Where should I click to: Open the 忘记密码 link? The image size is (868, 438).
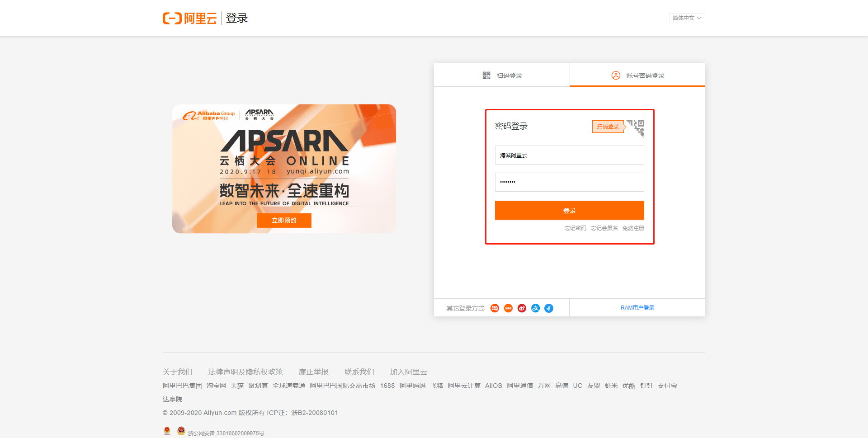coord(575,228)
